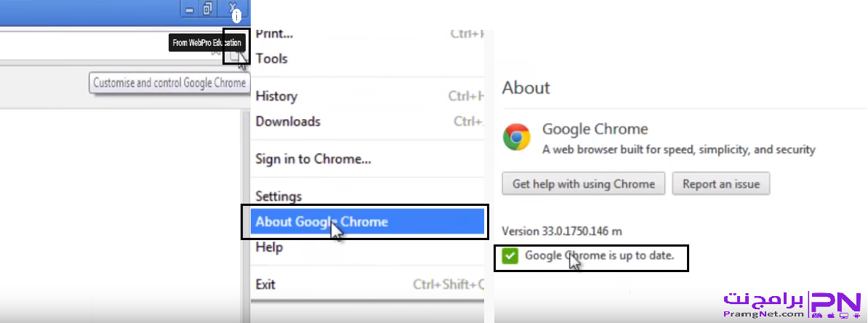Click the window minimize icon

point(189,9)
